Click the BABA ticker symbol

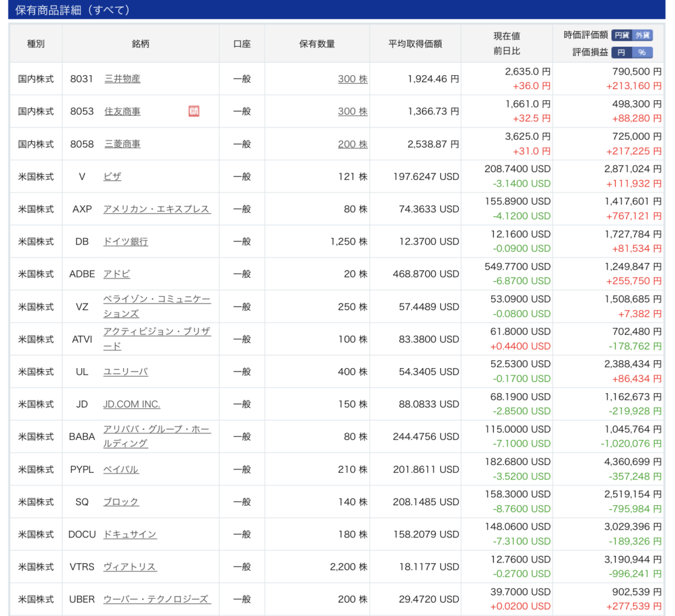point(82,437)
